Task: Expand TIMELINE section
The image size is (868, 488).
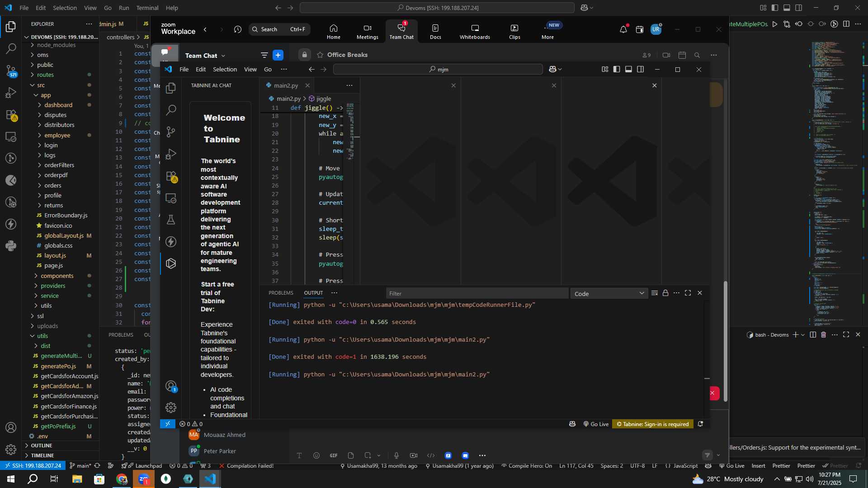Action: coord(61,455)
